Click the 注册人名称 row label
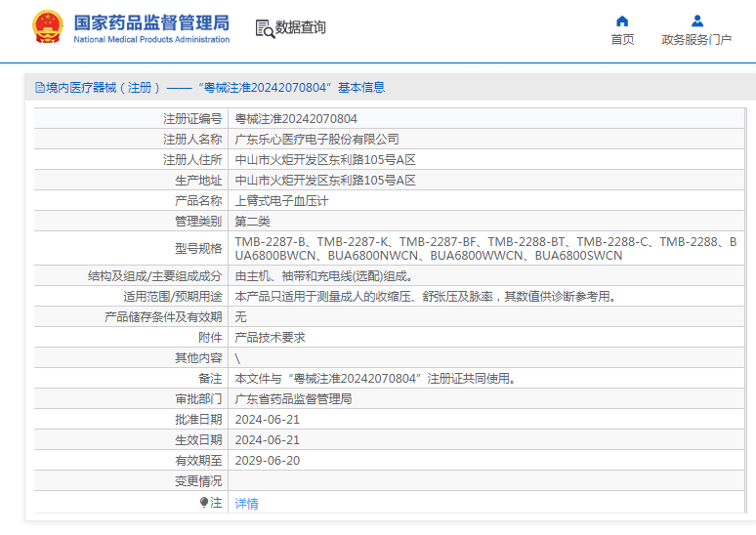 pos(192,140)
